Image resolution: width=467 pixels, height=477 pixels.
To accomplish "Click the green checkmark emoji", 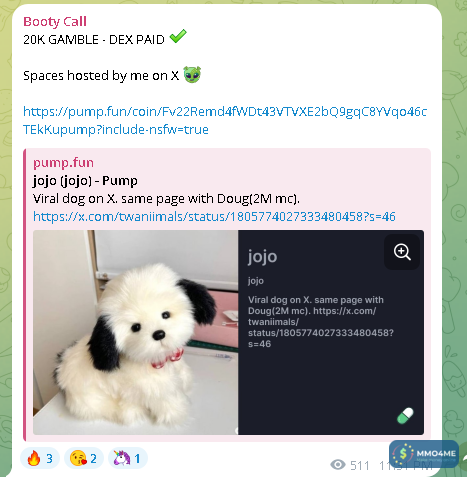I will (x=178, y=37).
